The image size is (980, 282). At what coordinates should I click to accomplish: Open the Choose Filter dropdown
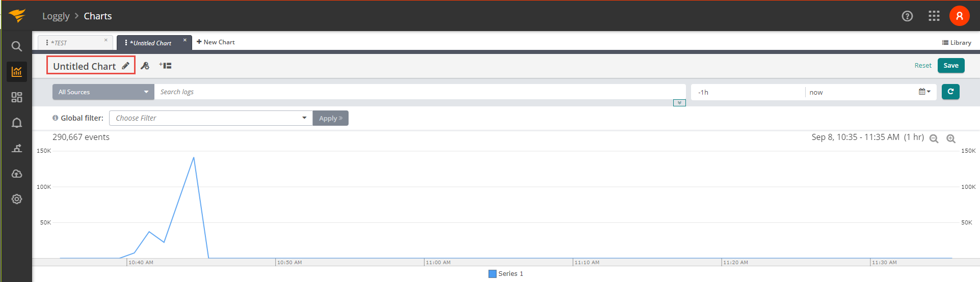coord(210,118)
